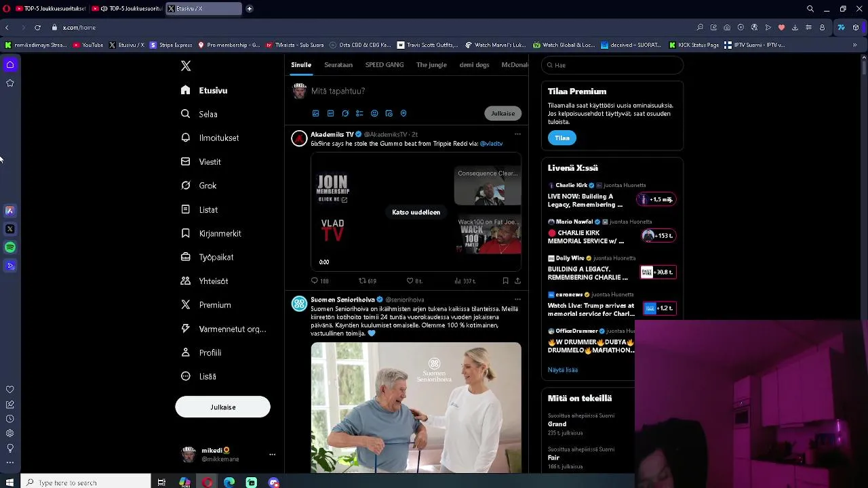The width and height of the screenshot is (868, 488).
Task: Bookmark the Akademiks TV post
Action: 505,281
